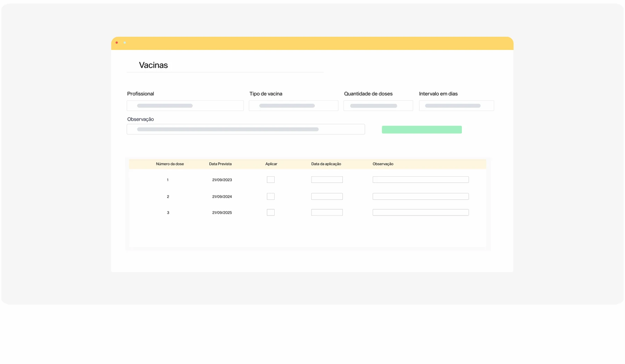Viewport: 625px width, 364px height.
Task: Check the Aplicar box for dose 2
Action: [x=270, y=196]
